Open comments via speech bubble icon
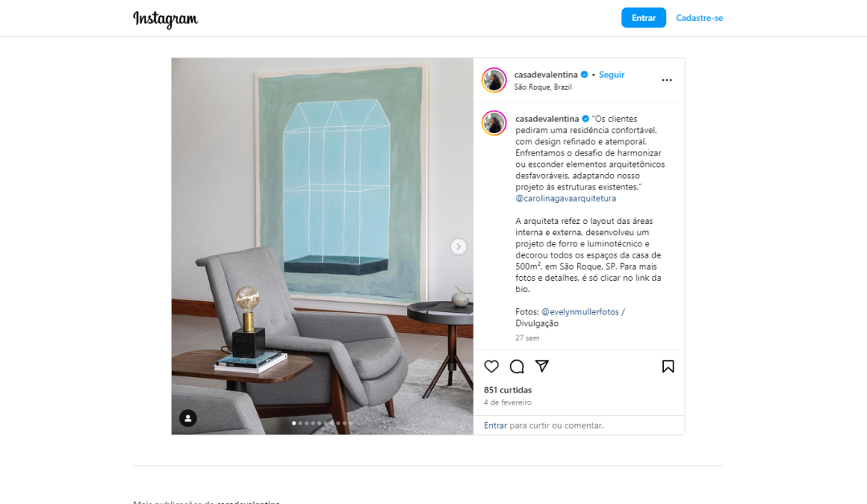Viewport: 867px width, 504px height. (x=516, y=367)
